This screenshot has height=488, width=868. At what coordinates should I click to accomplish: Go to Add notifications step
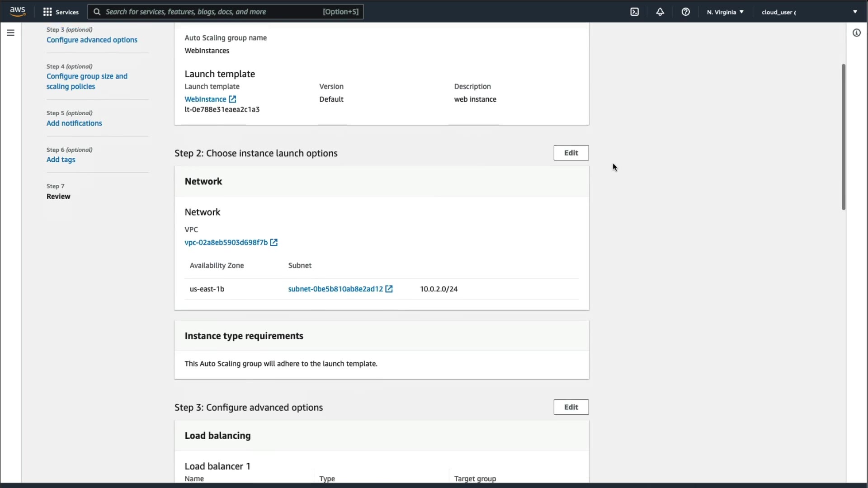(x=74, y=123)
